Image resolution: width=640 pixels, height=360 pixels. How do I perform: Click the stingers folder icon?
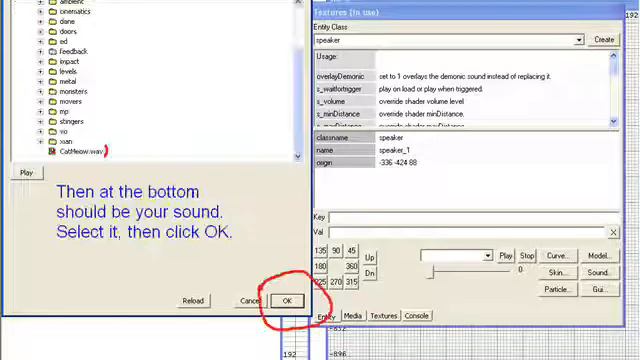click(53, 122)
